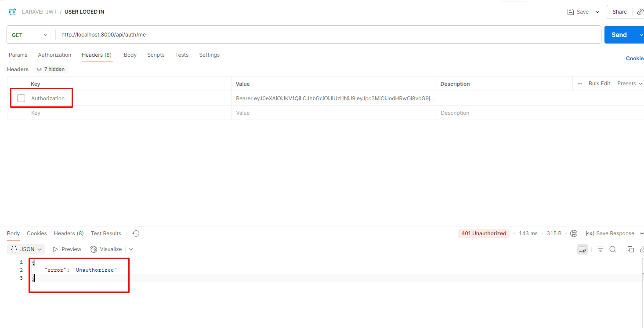
Task: Expand the Save options arrow
Action: 597,12
